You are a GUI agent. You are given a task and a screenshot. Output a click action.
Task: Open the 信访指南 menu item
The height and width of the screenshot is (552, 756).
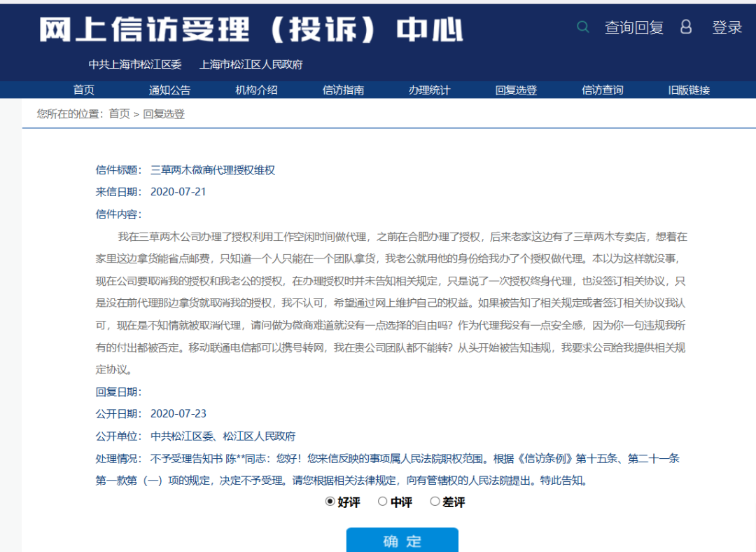click(343, 90)
